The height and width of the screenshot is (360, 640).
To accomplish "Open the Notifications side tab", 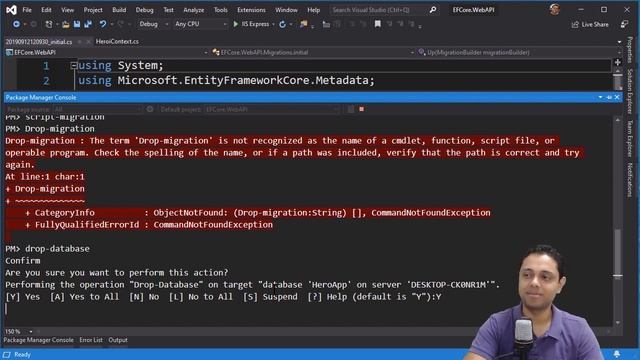I will coord(630,180).
